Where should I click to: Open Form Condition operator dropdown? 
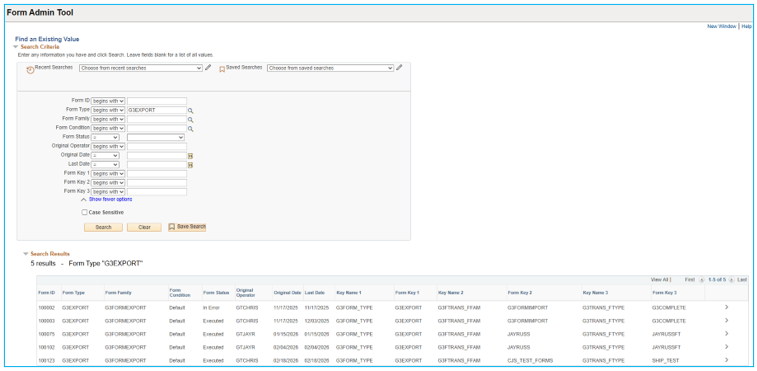(108, 128)
